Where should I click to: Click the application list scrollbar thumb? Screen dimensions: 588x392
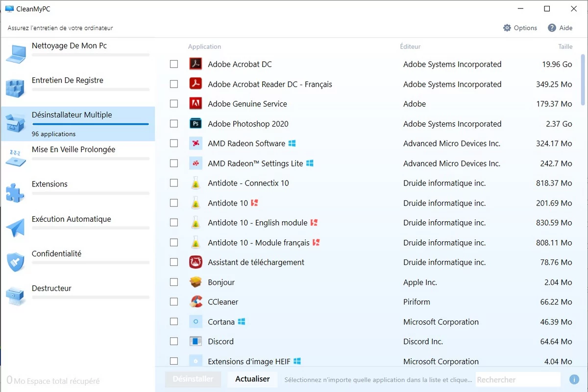tap(583, 79)
